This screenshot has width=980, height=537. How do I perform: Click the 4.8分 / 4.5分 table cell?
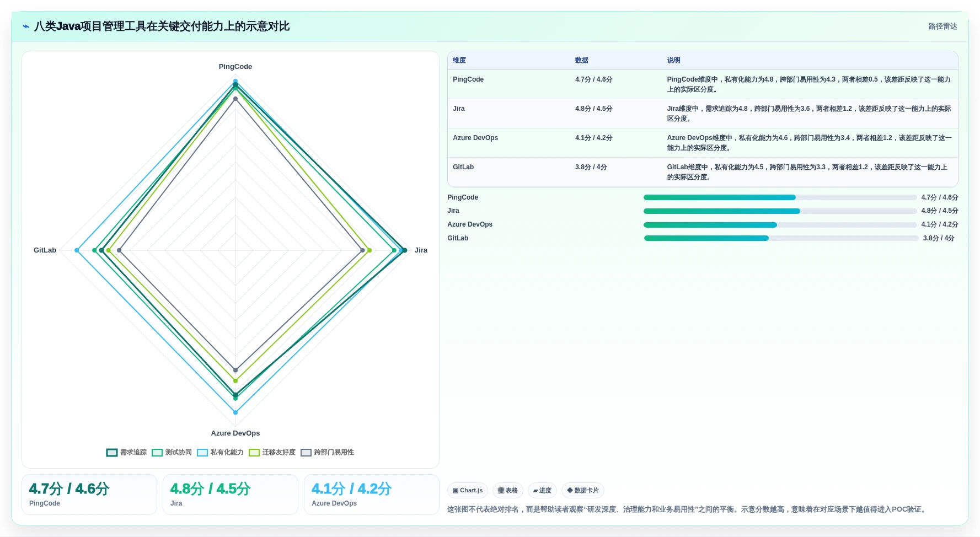[x=594, y=109]
